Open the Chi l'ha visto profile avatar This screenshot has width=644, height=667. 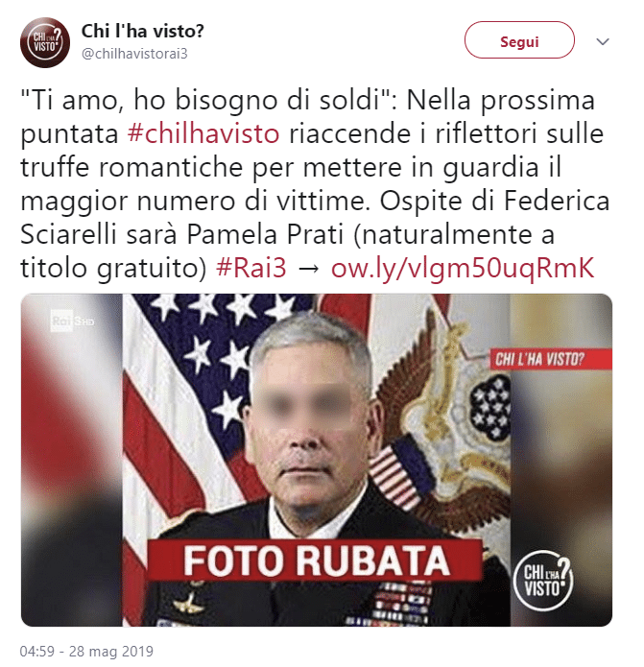pos(45,42)
